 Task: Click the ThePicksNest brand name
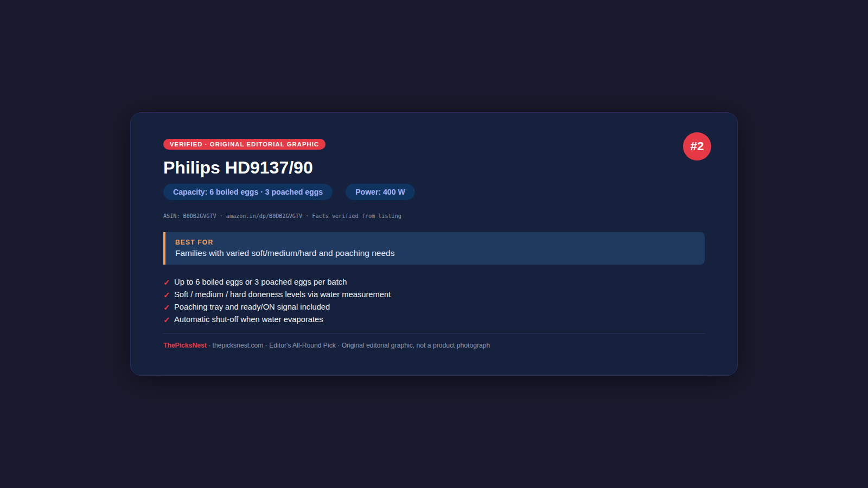click(x=185, y=345)
